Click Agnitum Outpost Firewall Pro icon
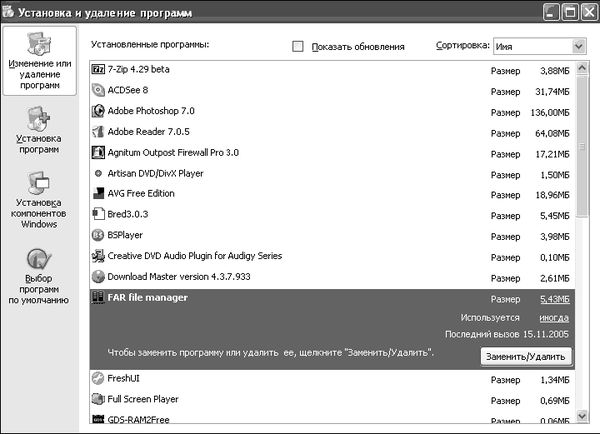The height and width of the screenshot is (434, 600). click(98, 152)
